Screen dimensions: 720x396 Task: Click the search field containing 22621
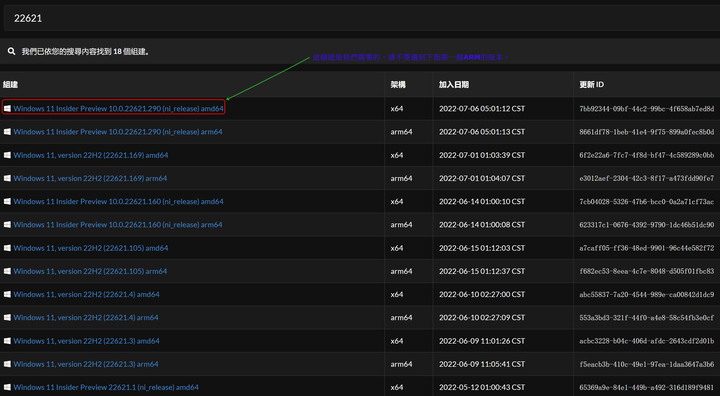tap(362, 18)
